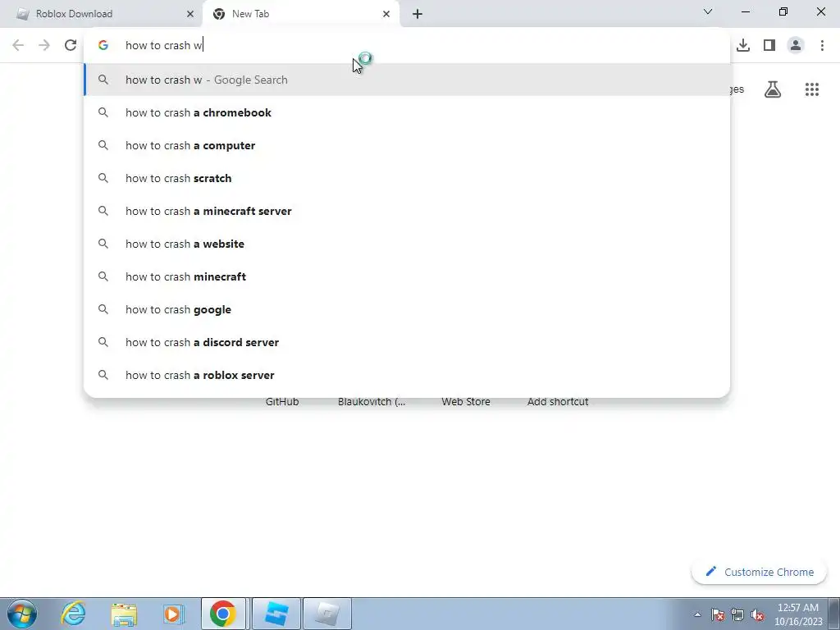This screenshot has width=840, height=630.
Task: Select 'how to crash google' suggestion
Action: click(x=407, y=309)
